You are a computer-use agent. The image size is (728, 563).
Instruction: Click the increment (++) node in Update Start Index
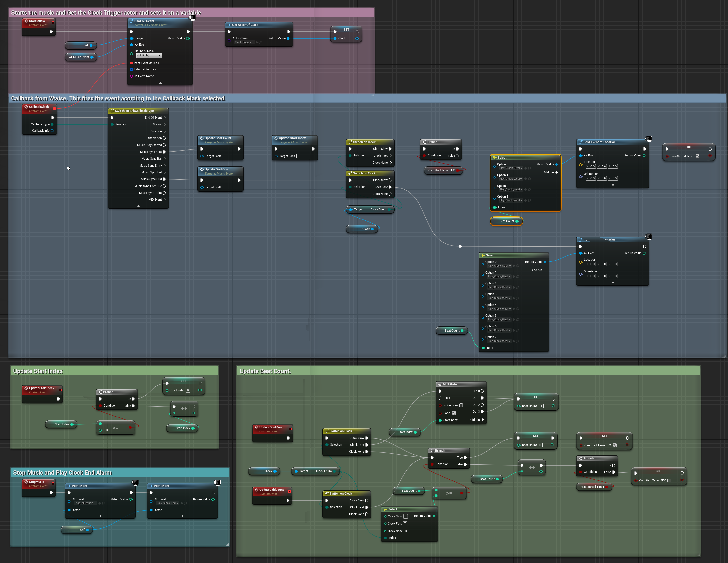[184, 408]
